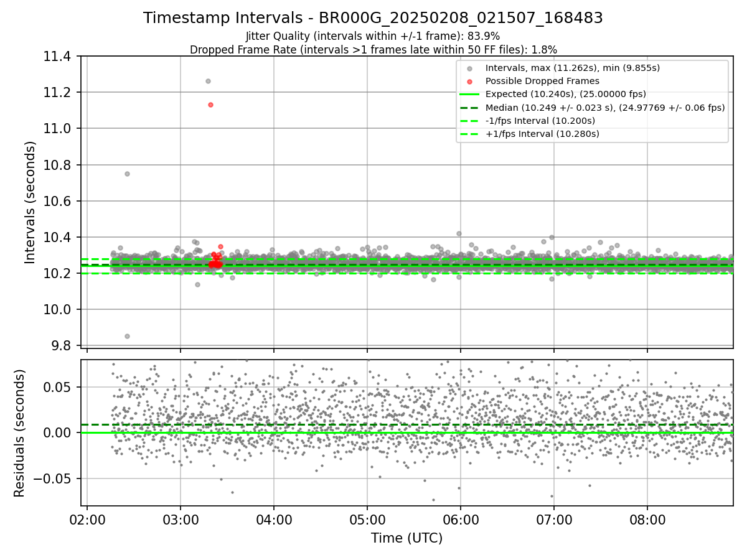Click the gray outlier point at 10.75 seconds
Screen dimensions: 747x560
coord(127,174)
